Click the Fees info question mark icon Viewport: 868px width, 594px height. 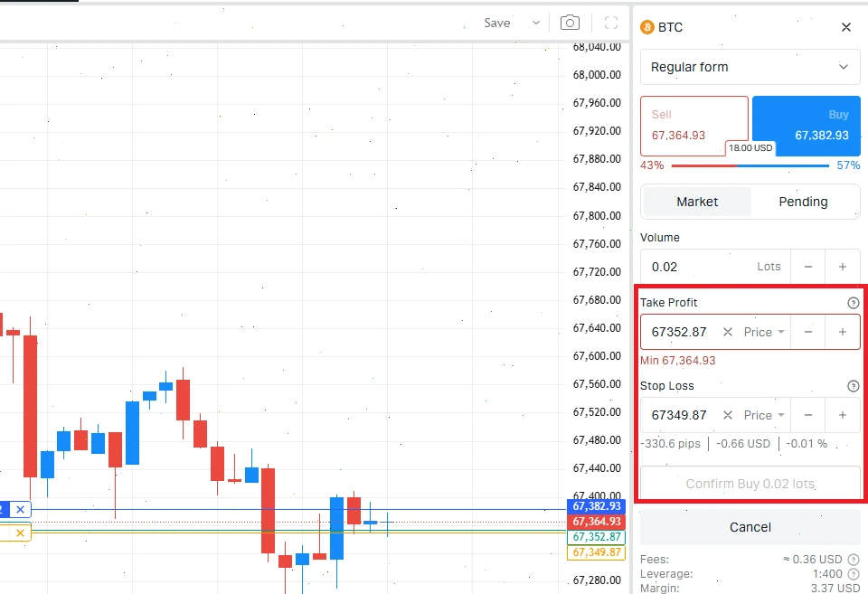click(x=854, y=559)
